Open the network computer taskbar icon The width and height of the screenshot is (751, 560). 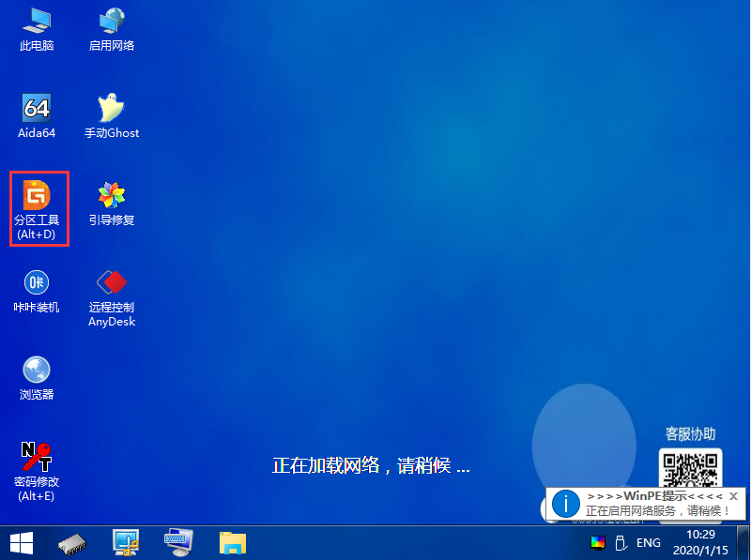[x=126, y=543]
